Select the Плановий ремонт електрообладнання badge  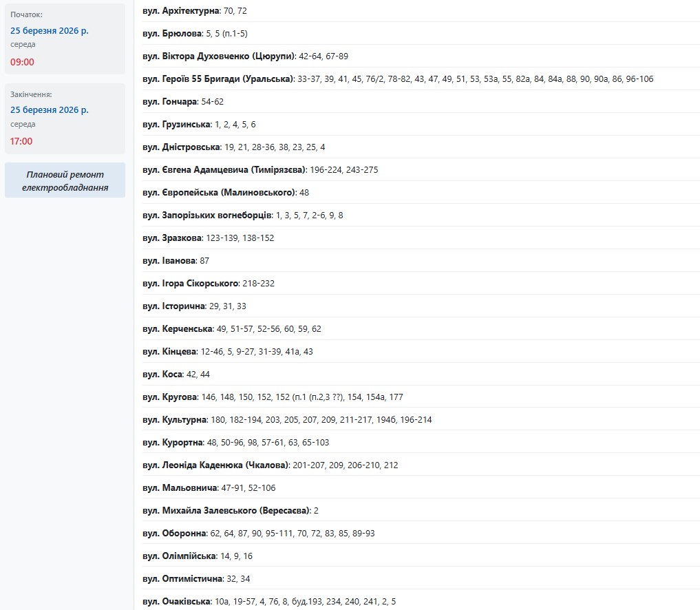click(x=65, y=180)
